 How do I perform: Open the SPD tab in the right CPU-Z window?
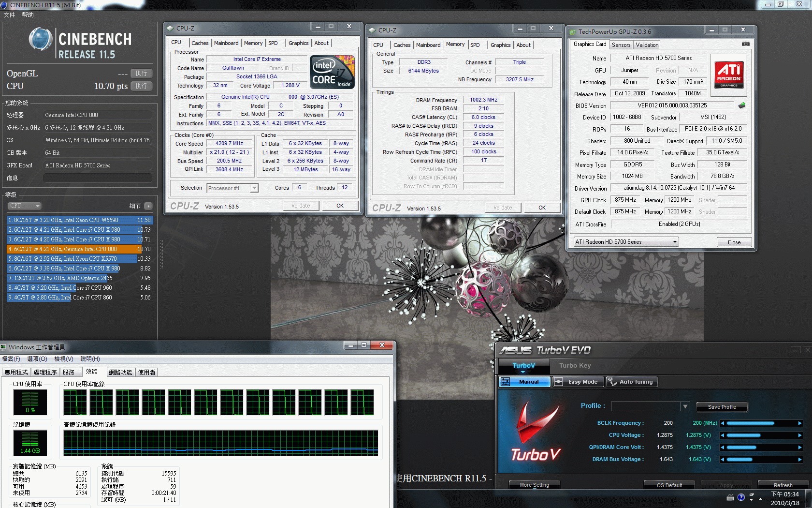[x=475, y=45]
